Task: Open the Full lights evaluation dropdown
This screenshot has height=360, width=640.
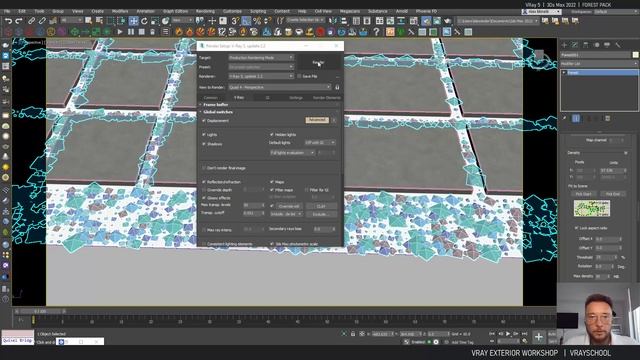Action: pyautogui.click(x=292, y=153)
